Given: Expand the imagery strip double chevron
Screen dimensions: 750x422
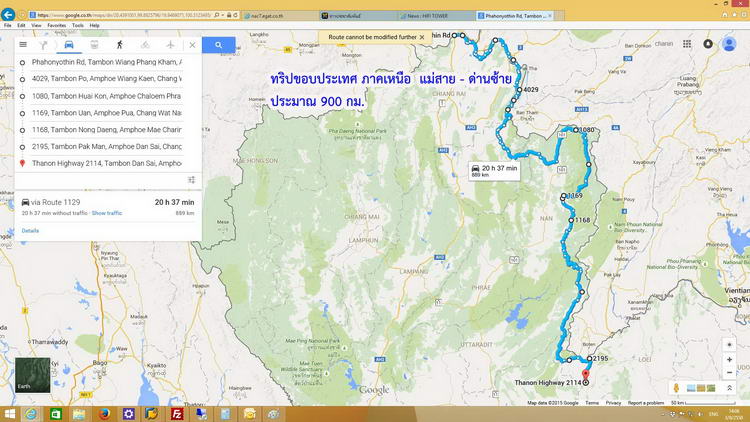Looking at the screenshot, I should click(729, 388).
